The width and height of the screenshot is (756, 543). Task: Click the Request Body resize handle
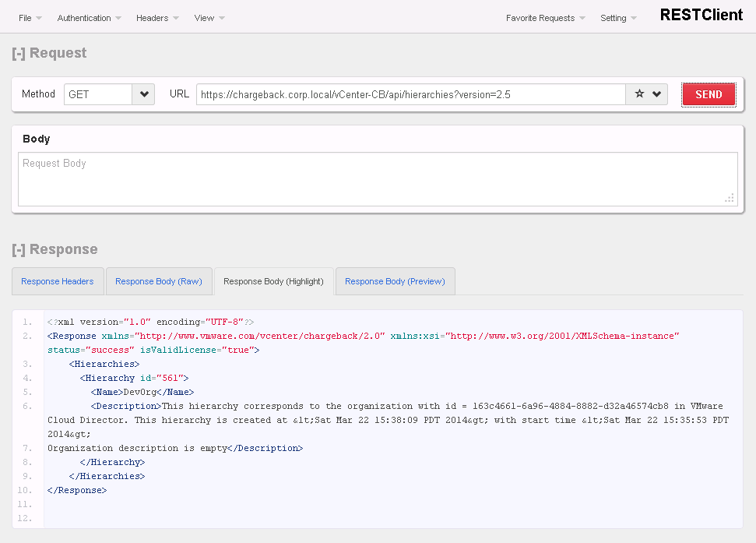pyautogui.click(x=730, y=199)
